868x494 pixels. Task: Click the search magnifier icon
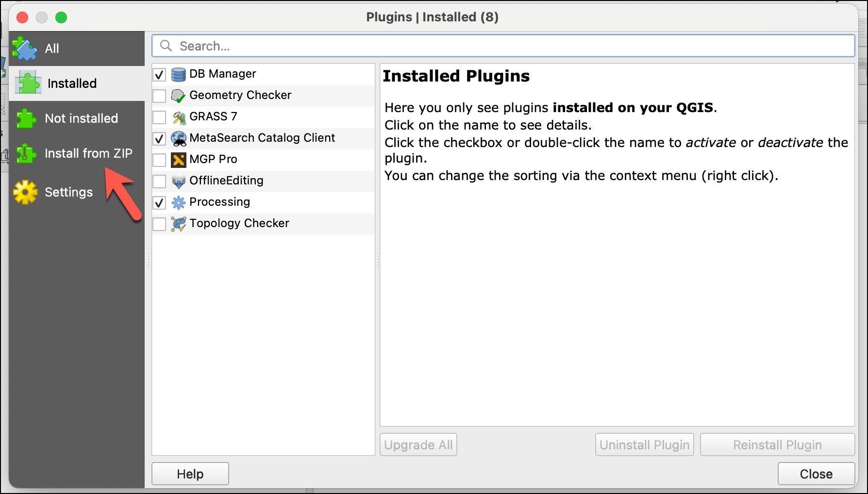point(166,46)
